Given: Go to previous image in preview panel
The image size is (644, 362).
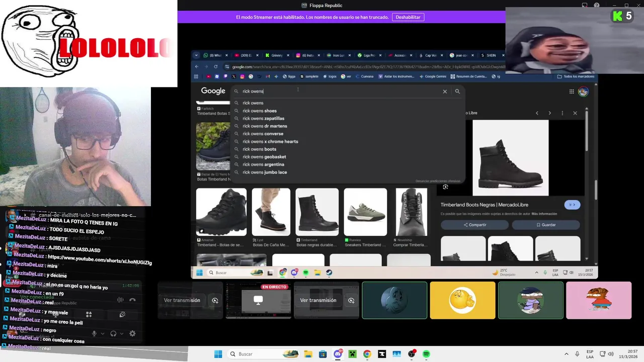Looking at the screenshot, I should (537, 113).
